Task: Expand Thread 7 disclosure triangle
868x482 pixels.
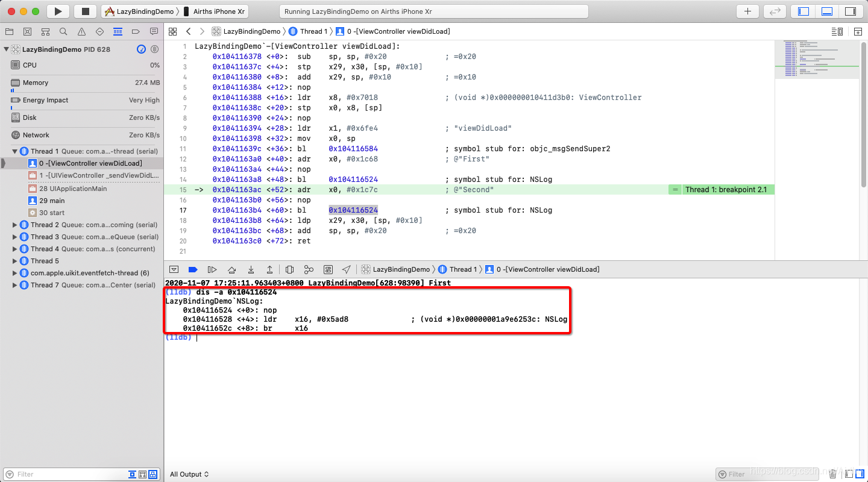Action: 15,285
